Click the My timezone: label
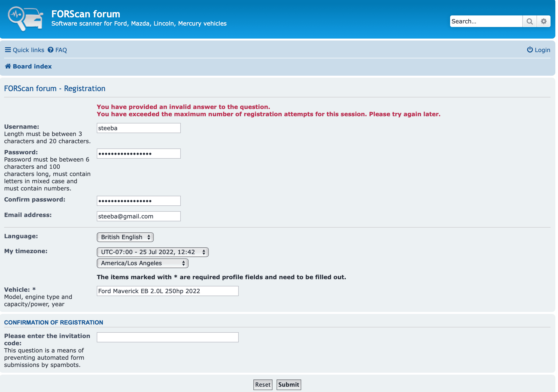The height and width of the screenshot is (392, 558). point(26,251)
